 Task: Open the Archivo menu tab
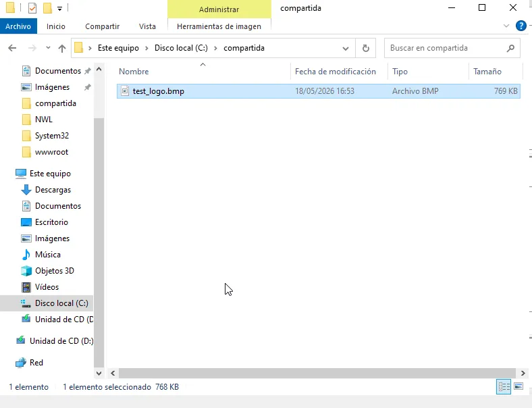point(18,26)
